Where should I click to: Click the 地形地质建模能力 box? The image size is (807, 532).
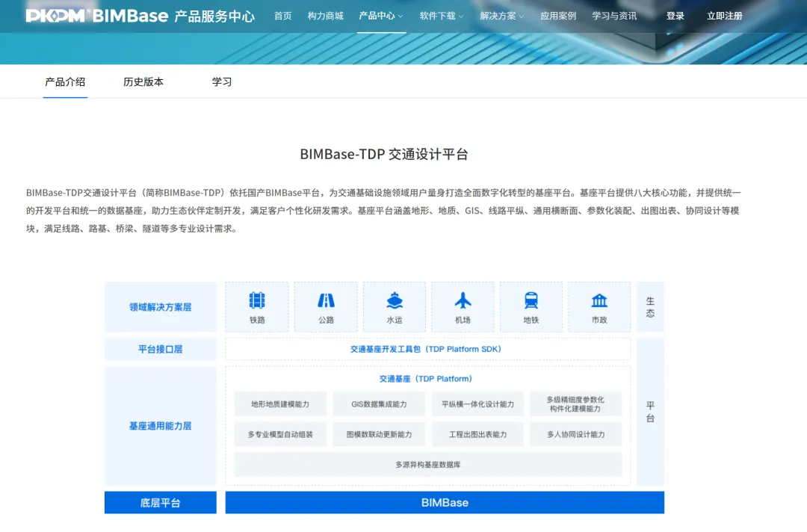[x=280, y=404]
